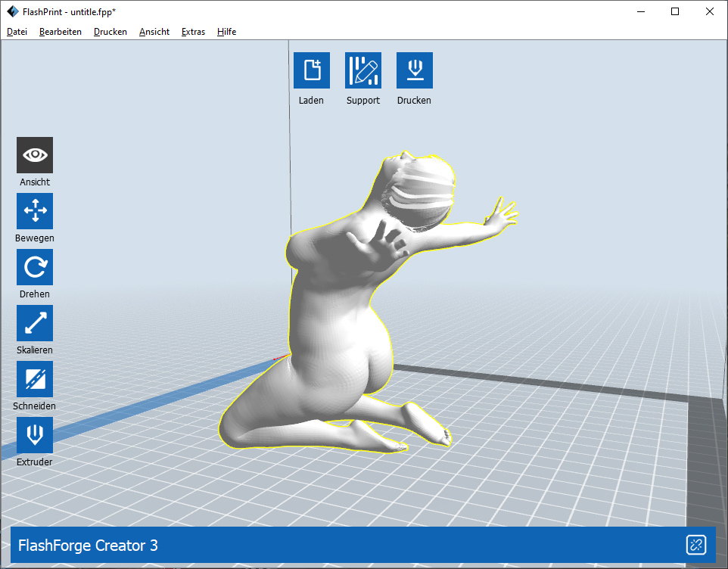
Task: Open the Datei menu
Action: coord(17,32)
